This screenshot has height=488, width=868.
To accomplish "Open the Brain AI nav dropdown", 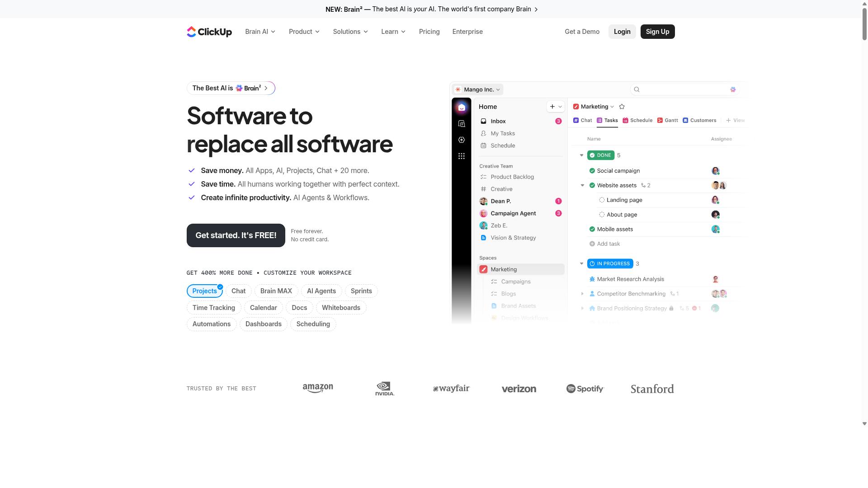I will coord(260,32).
